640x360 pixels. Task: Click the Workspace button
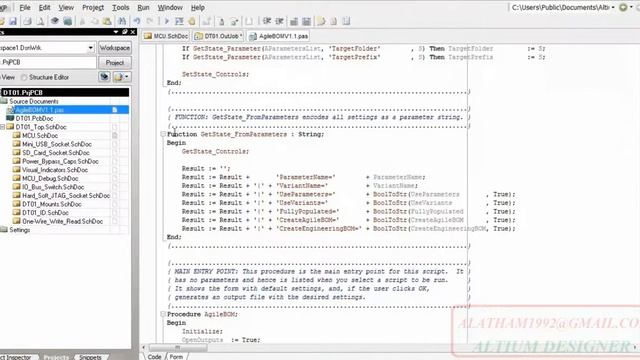[x=115, y=48]
